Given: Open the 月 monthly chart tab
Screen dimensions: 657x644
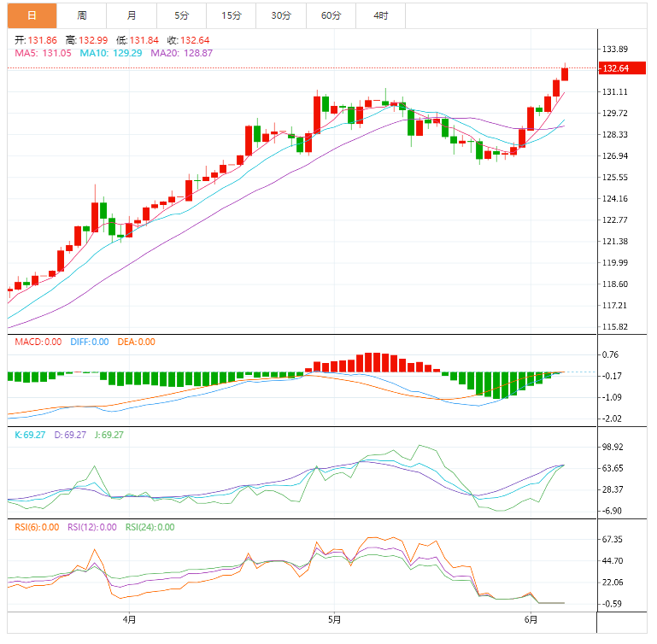Looking at the screenshot, I should 131,15.
